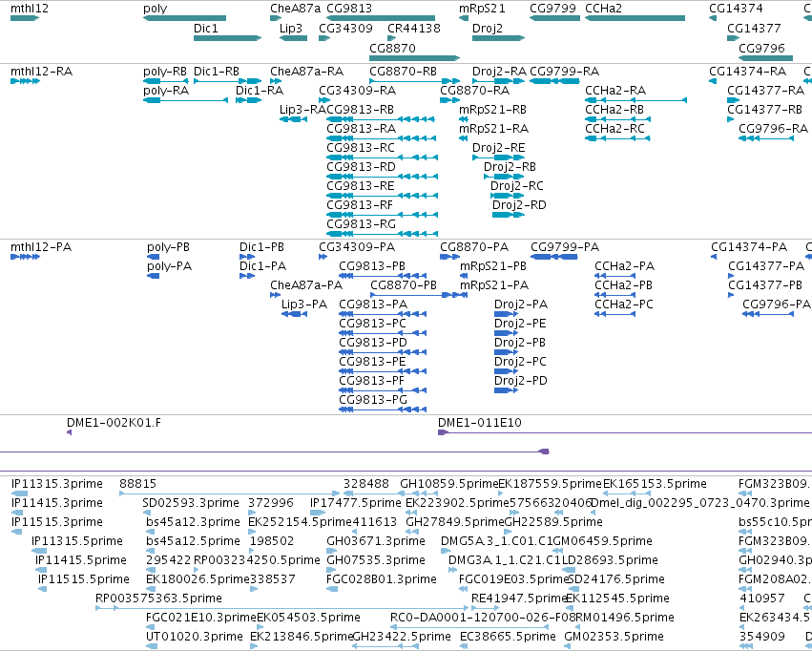Image resolution: width=812 pixels, height=651 pixels.
Task: Open the RE41947.5prime EST label
Action: coord(519,598)
